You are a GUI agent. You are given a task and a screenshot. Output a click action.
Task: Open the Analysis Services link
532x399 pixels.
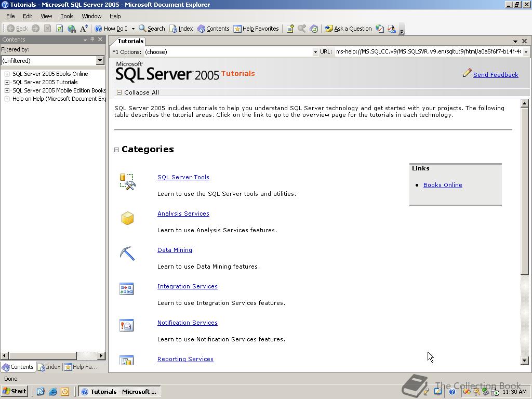pos(183,214)
